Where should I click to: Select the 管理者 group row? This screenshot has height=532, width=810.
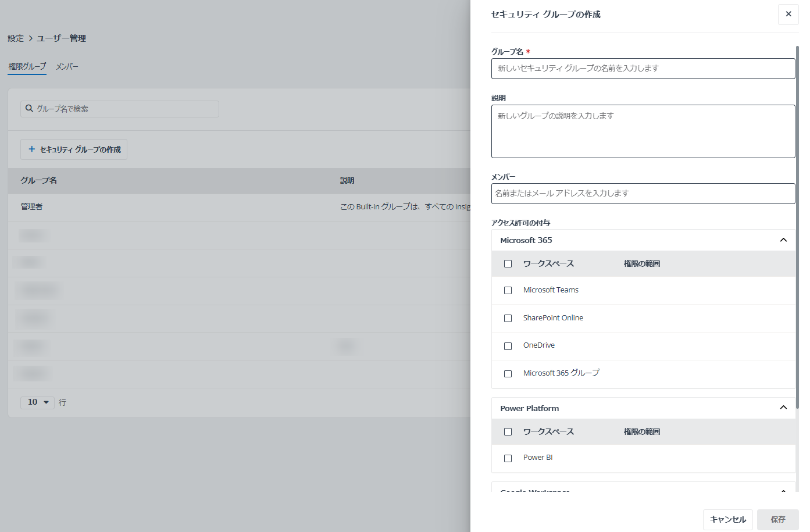click(239, 207)
